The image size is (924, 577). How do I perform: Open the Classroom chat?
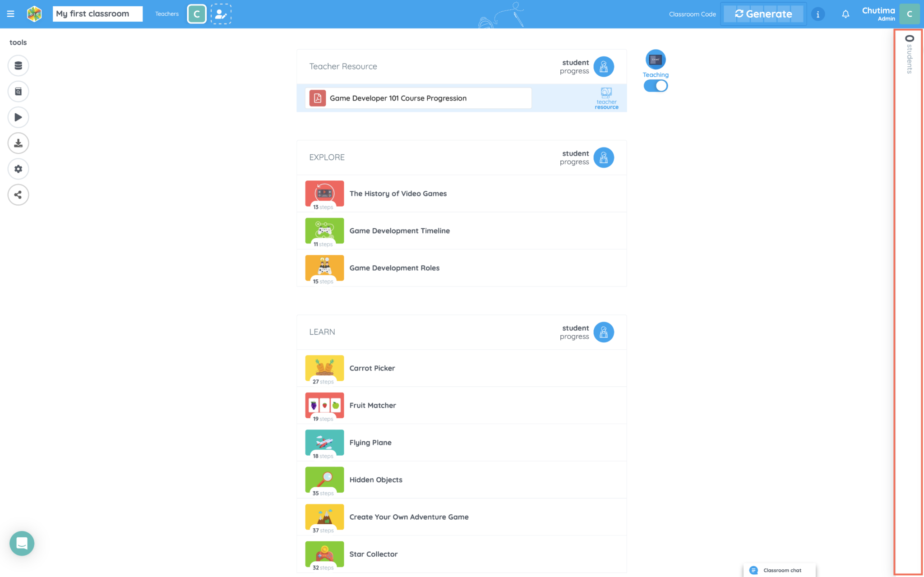coord(780,570)
